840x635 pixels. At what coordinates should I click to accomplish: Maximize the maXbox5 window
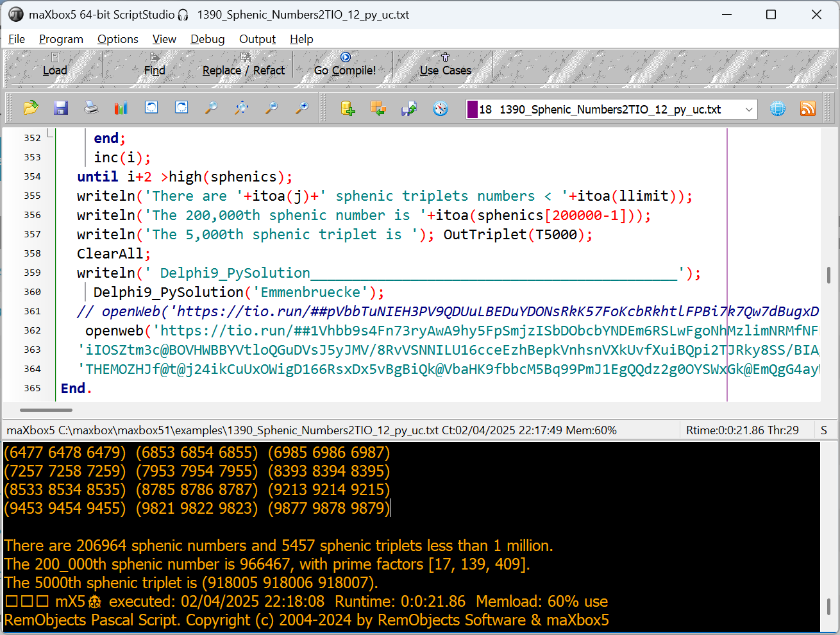click(x=771, y=14)
